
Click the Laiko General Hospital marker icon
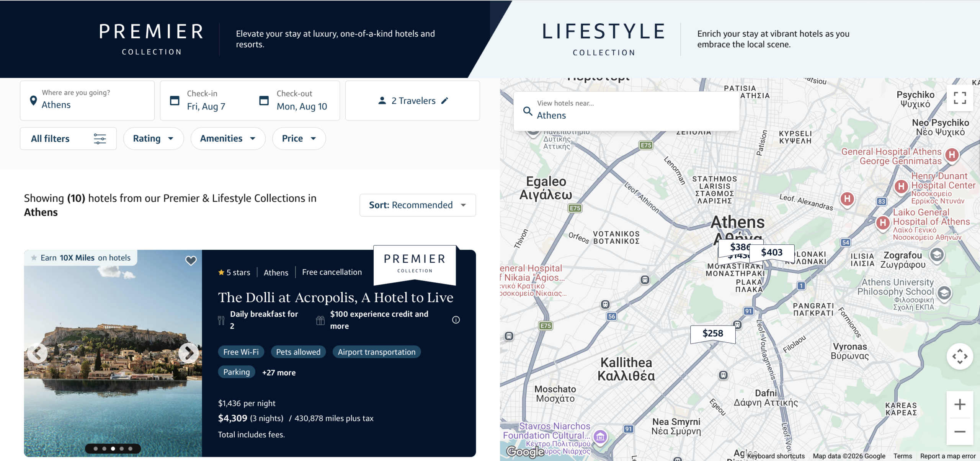[x=883, y=223]
